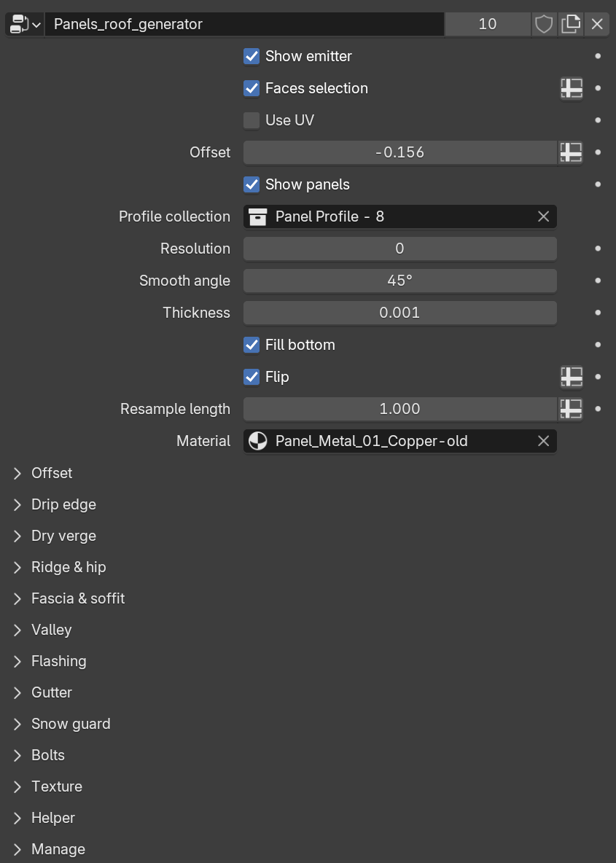Viewport: 616px width, 863px height.
Task: Disable the Show emitter checkbox
Action: point(252,56)
